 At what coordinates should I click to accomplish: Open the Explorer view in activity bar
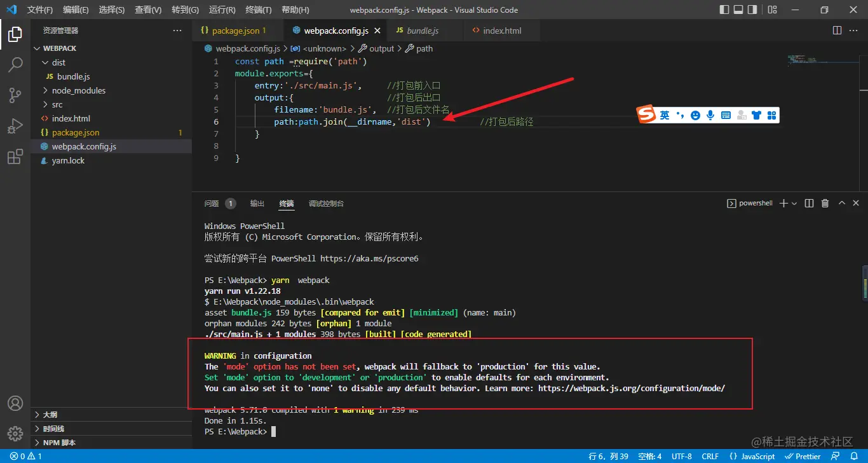point(15,34)
